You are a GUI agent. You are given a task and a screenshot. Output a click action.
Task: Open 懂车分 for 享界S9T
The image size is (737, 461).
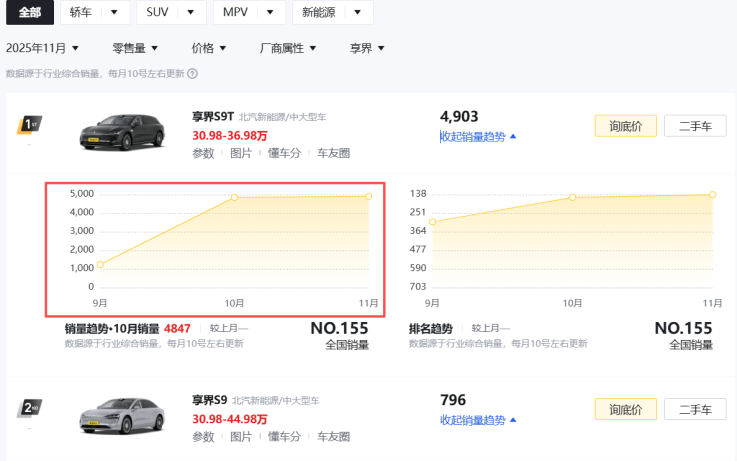[x=284, y=153]
